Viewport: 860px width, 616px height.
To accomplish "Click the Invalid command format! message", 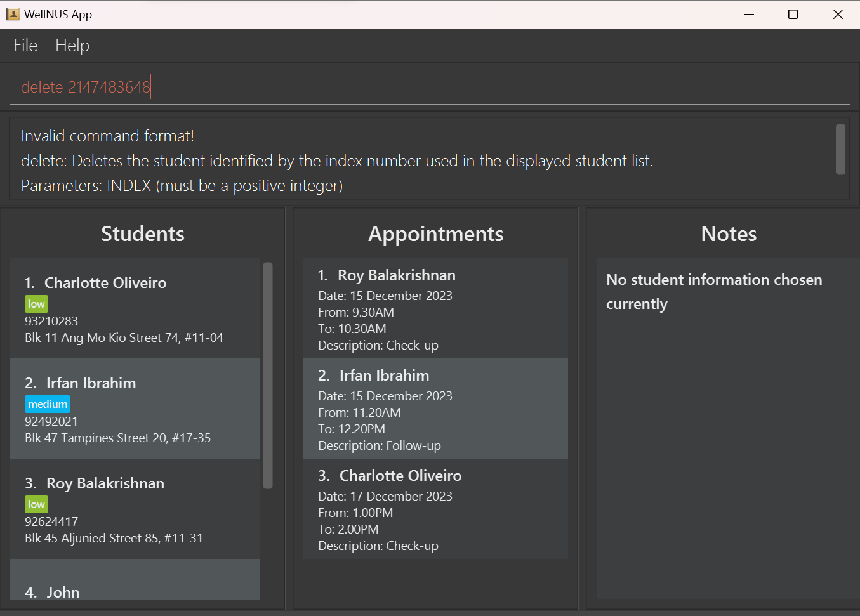I will [107, 136].
